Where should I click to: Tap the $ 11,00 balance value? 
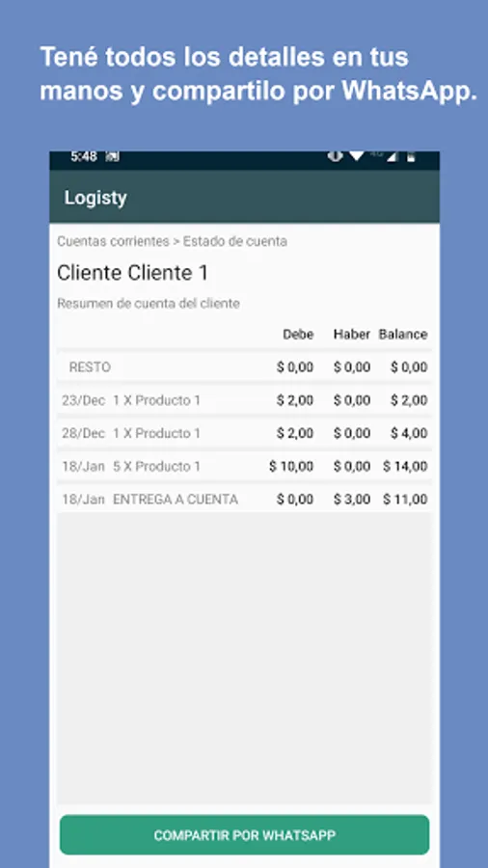(x=405, y=500)
